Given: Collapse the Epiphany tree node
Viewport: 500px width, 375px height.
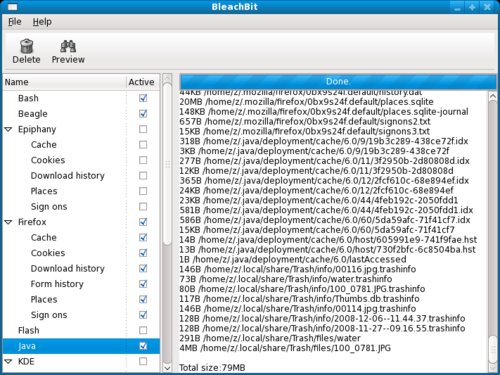Looking at the screenshot, I should (x=9, y=129).
